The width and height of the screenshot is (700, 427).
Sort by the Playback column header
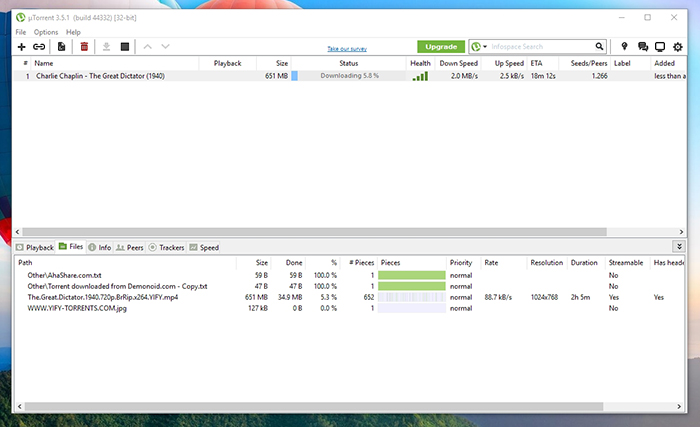pyautogui.click(x=227, y=63)
